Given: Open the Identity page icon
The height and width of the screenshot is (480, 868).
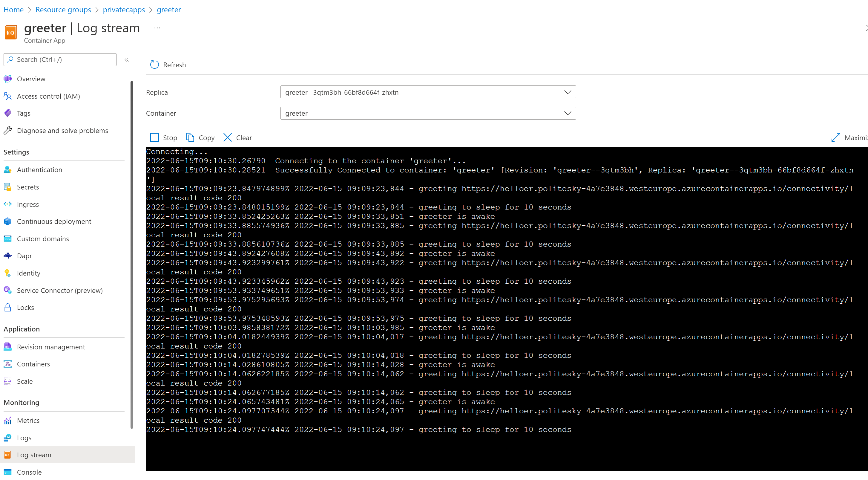Looking at the screenshot, I should click(x=8, y=273).
